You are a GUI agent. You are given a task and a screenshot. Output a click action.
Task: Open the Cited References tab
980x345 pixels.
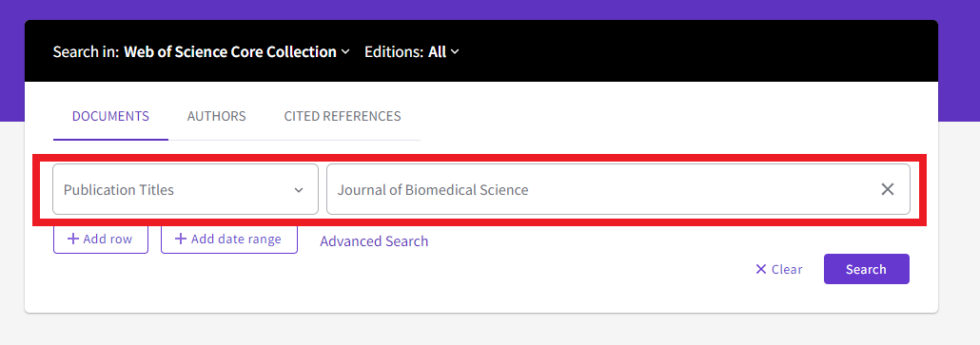coord(343,116)
